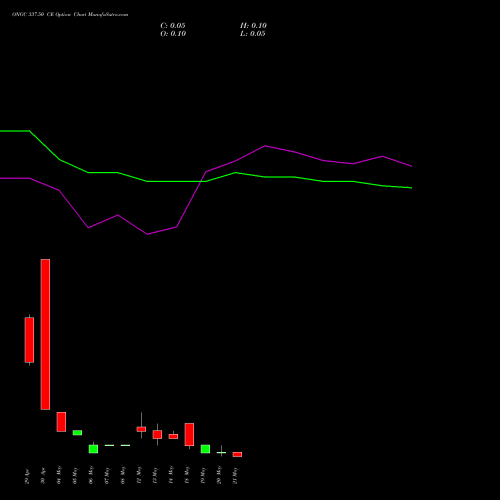The width and height of the screenshot is (500, 500).
Task: Select the red candle for 29 Apr
Action: pos(29,340)
